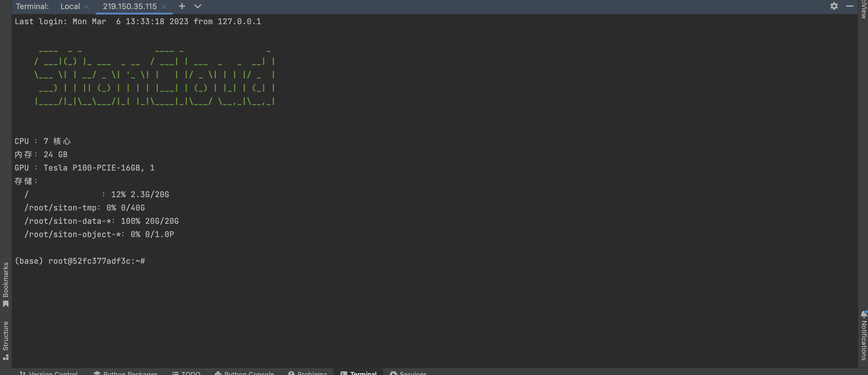Close the Local terminal tab
Viewport: 868px width, 375px height.
[86, 6]
